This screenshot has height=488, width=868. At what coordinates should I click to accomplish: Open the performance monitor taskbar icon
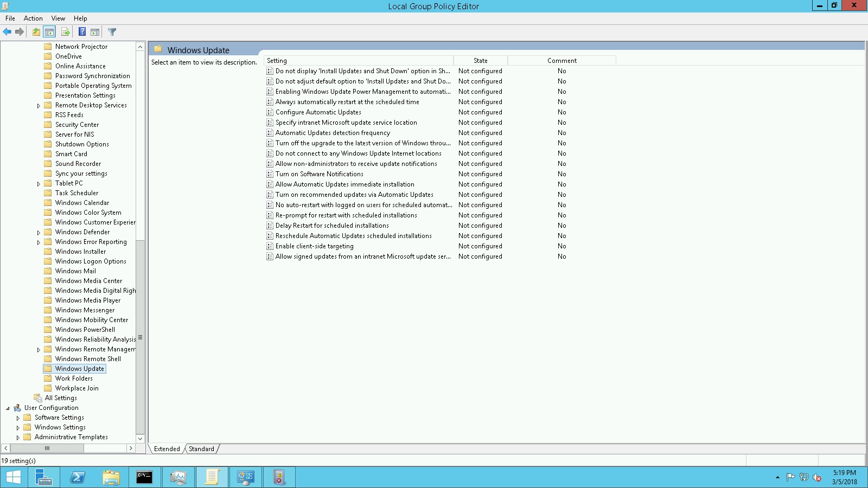pos(178,477)
